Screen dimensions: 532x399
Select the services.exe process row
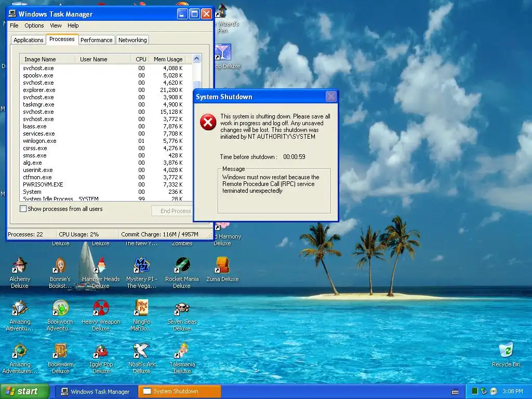pyautogui.click(x=106, y=134)
